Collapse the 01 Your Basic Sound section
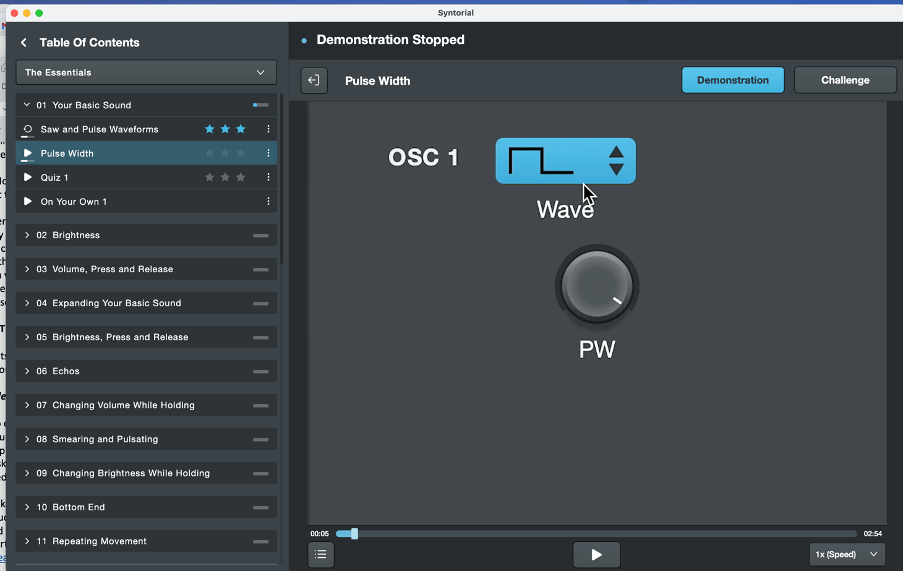 pos(27,105)
